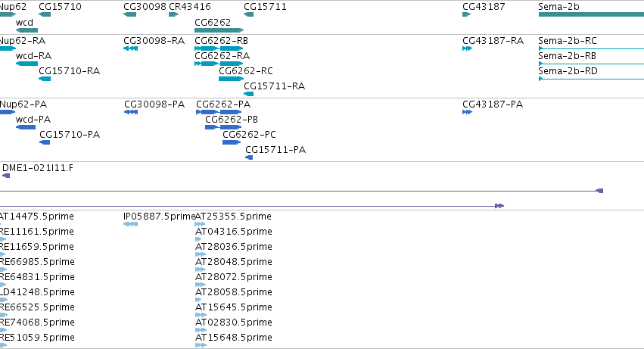Select the AT28058.5prime EST label
Image resolution: width=644 pixels, height=349 pixels.
point(233,293)
